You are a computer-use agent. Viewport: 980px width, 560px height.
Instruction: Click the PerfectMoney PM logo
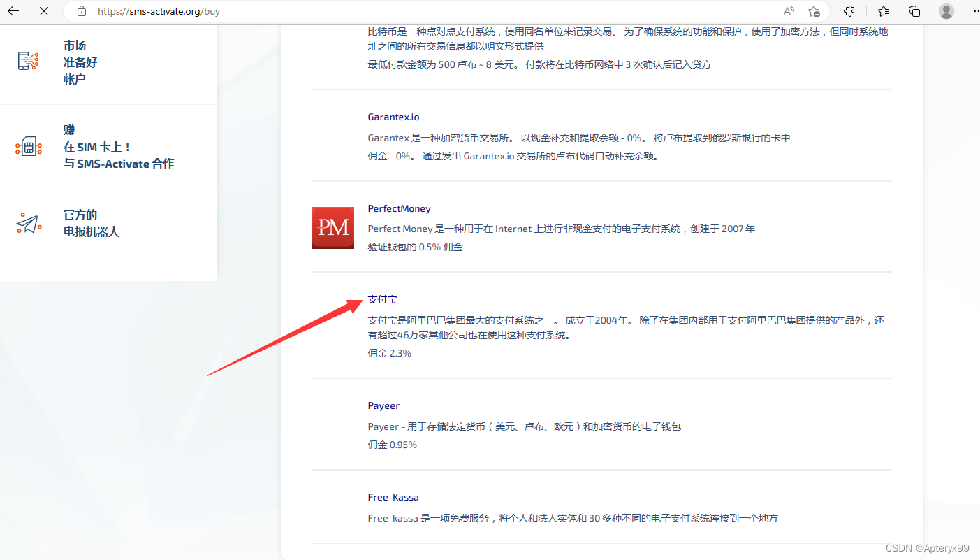333,228
